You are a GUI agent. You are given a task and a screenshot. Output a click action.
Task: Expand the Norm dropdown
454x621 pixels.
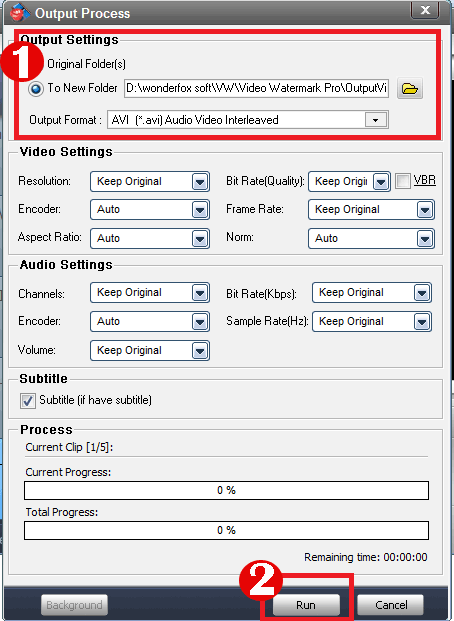371,238
